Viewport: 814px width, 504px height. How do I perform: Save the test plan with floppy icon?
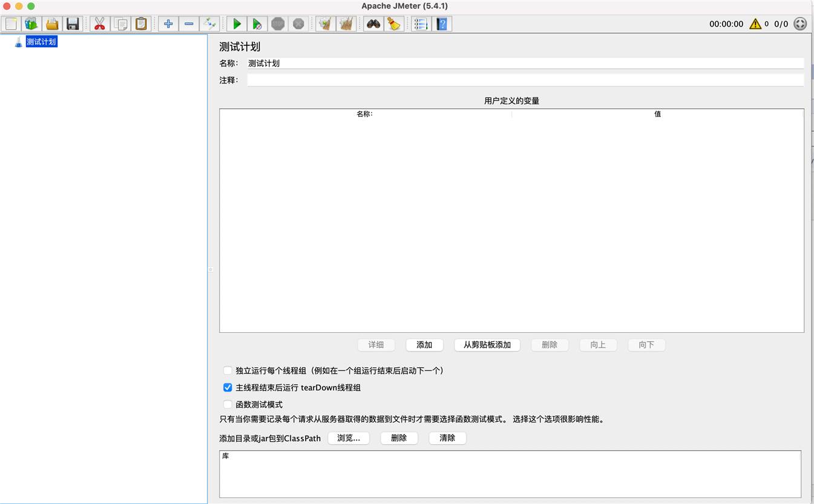73,24
